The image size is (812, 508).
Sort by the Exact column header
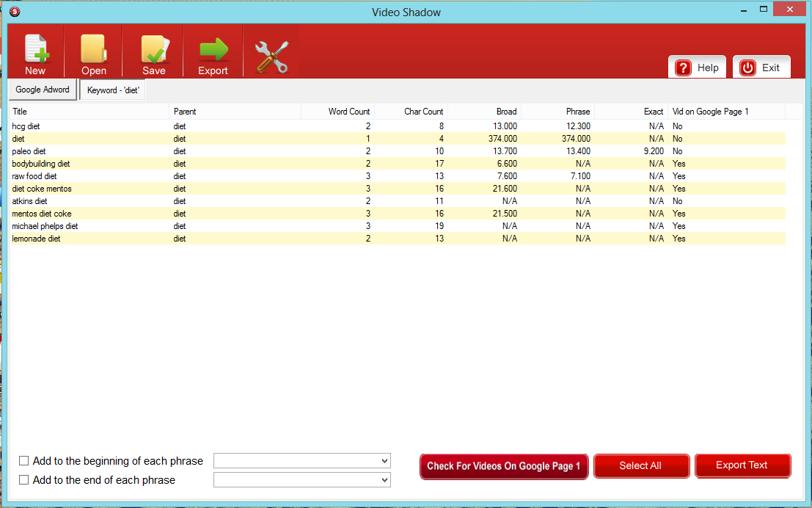(632, 112)
